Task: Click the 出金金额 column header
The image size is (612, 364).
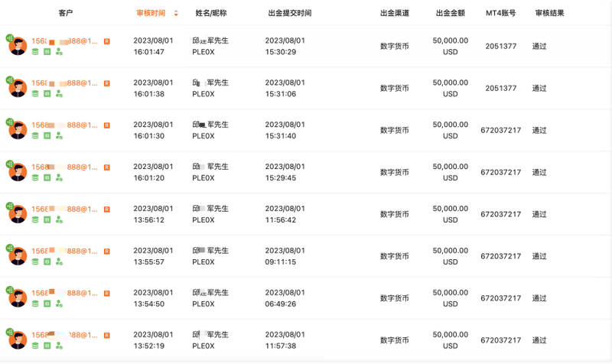Action: click(451, 13)
